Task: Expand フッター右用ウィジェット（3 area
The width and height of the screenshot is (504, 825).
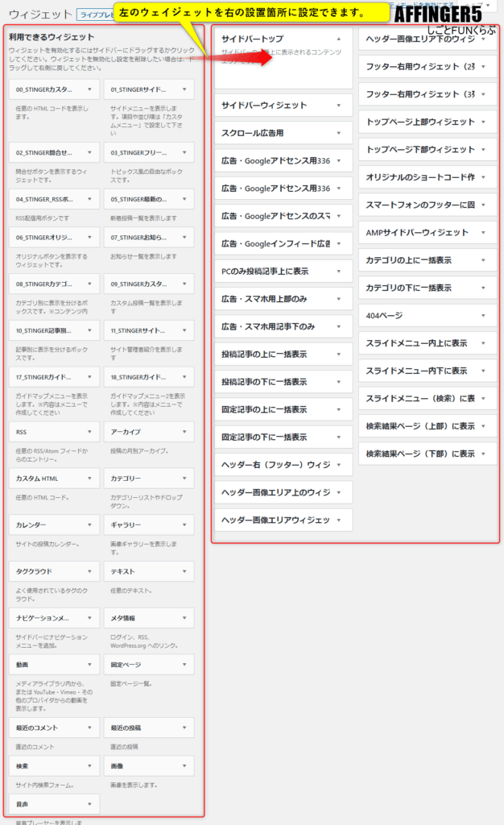Action: 483,94
